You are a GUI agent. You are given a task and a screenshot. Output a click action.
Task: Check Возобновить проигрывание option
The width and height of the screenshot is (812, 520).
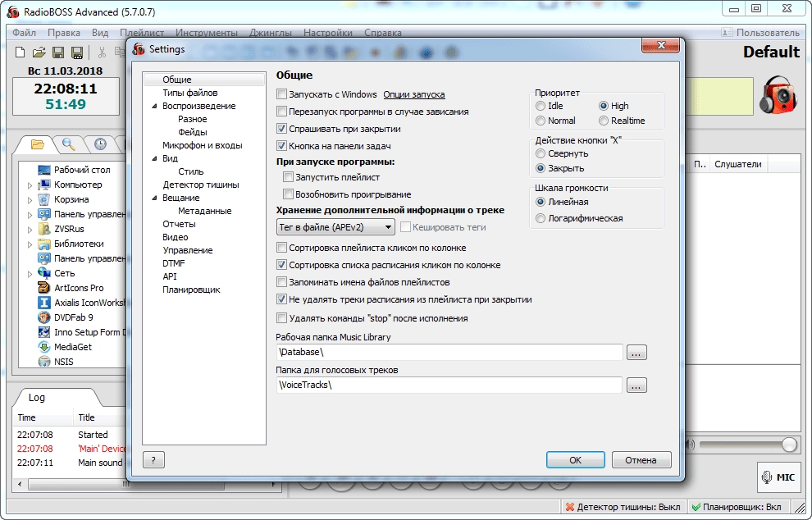click(288, 194)
